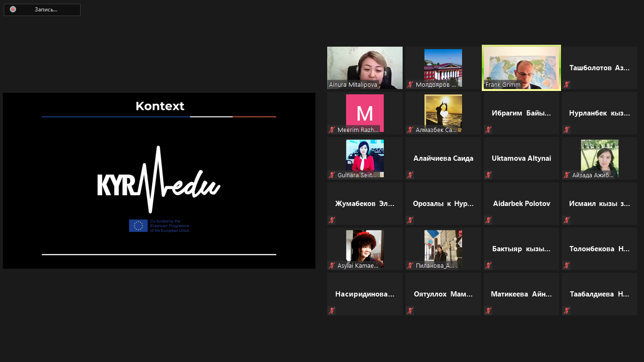
Task: Click the Kontext slide title
Action: point(160,106)
